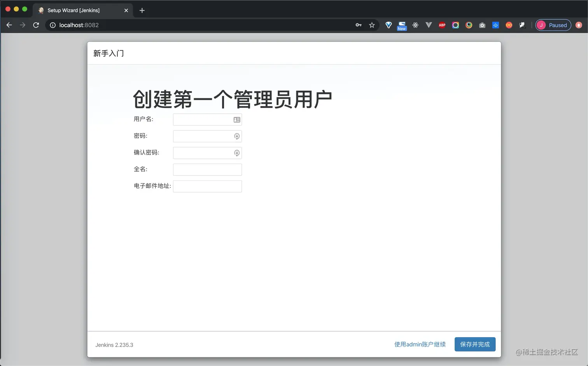
Task: Click contact autofill icon in 用户名 field
Action: point(237,120)
